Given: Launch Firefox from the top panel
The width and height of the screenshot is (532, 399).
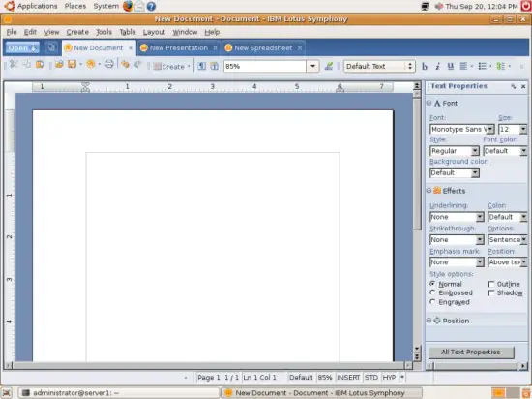Looking at the screenshot, I should tap(128, 6).
